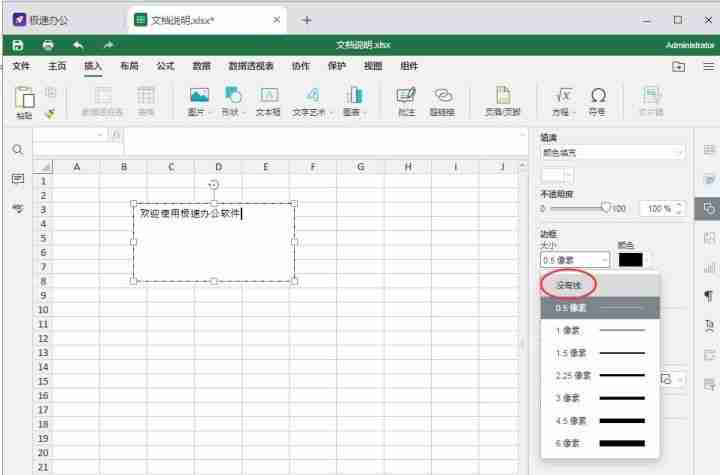Screen dimensions: 720x475
Task: Open the border size 0.5 像素 dropdown
Action: click(575, 260)
